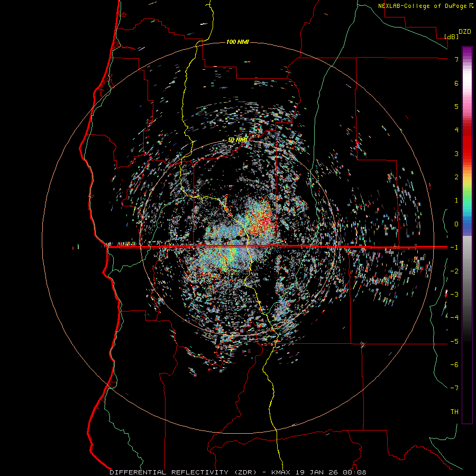Click the "-5" value on the color scale
This screenshot has width=476, height=476.
tap(454, 342)
